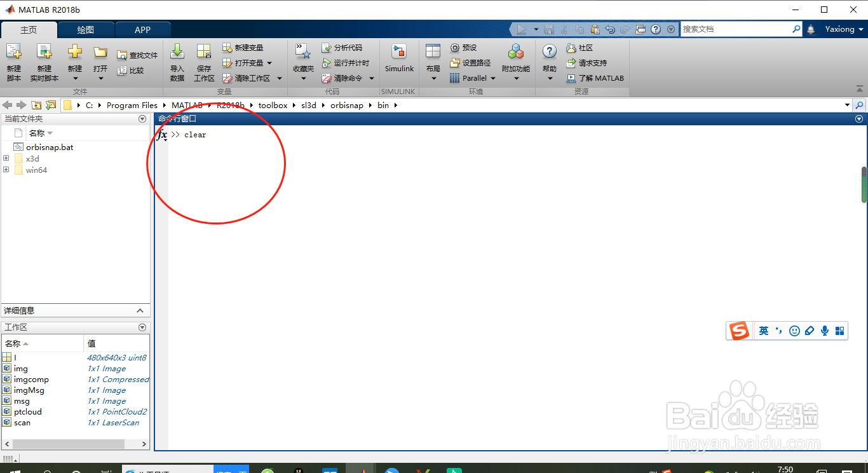
Task: Click the Program Files path segment
Action: click(x=132, y=106)
